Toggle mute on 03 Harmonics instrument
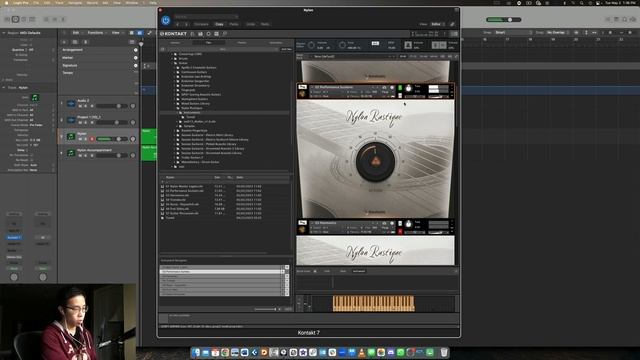 [x=400, y=231]
